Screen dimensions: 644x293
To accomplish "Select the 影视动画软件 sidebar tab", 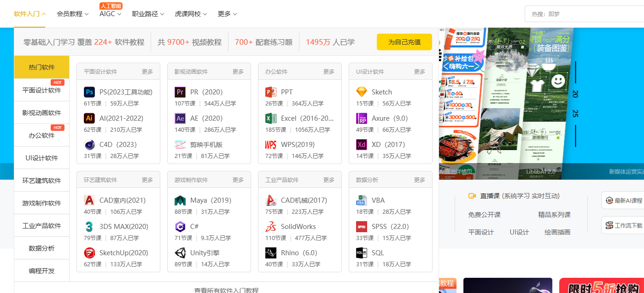I will [x=42, y=113].
